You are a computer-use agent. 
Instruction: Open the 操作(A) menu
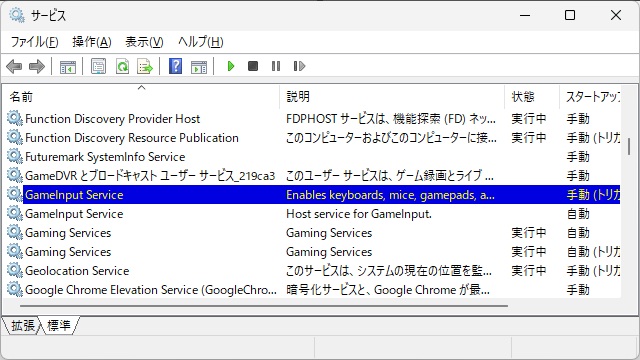coord(92,42)
